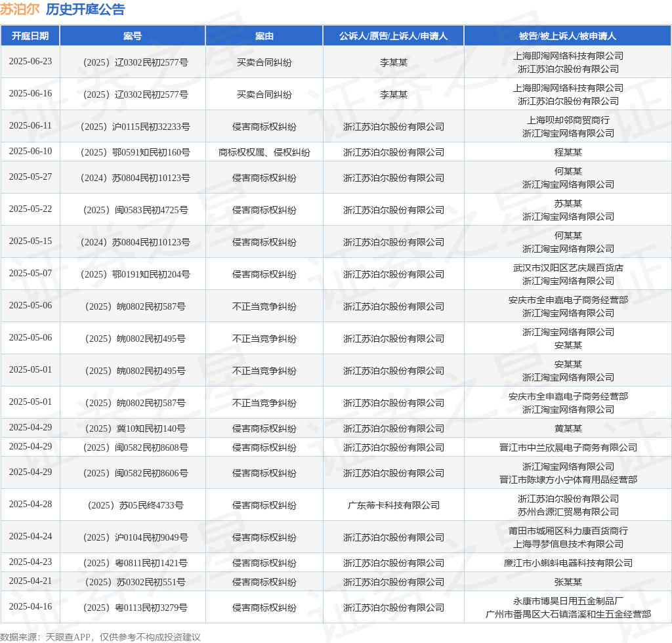The height and width of the screenshot is (643, 672).
Task: Click the 苏泊尔 company name in the title
Action: pyautogui.click(x=20, y=9)
